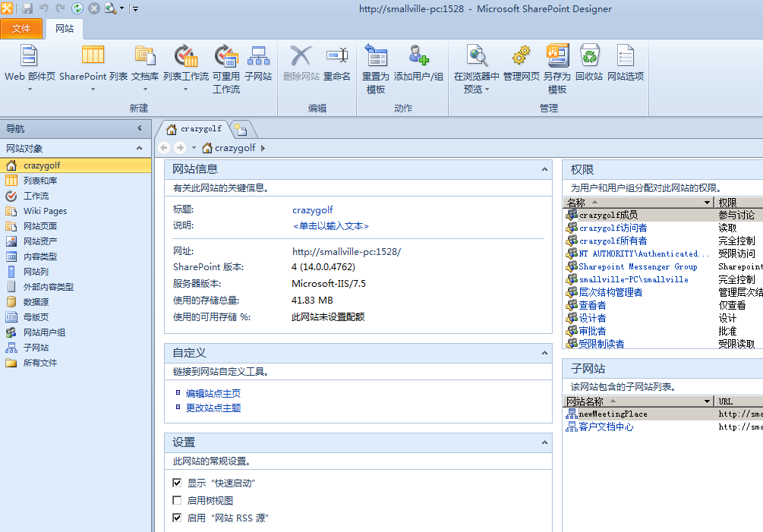Open the crazygolf所有者 permission group
Viewport: 763px width, 532px height.
[613, 241]
